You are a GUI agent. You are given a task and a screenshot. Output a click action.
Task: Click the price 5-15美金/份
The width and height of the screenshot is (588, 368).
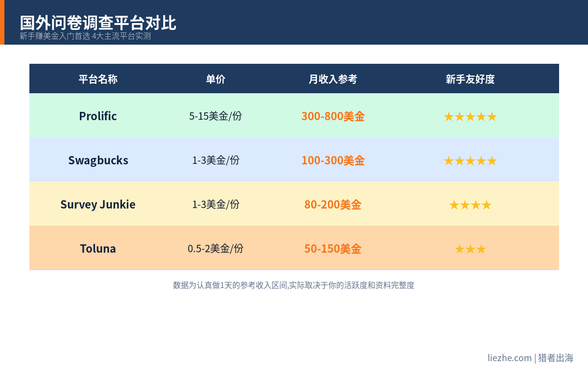(x=216, y=116)
